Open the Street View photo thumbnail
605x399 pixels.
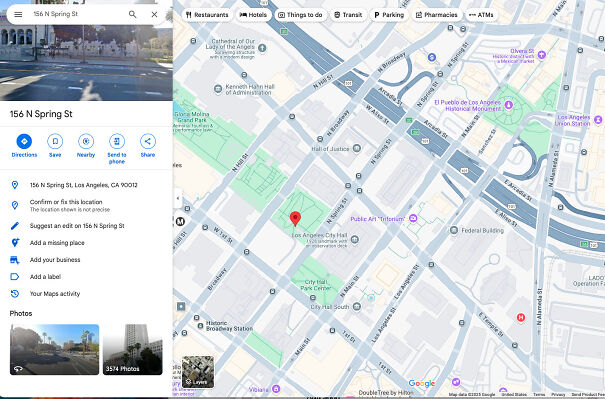(x=54, y=350)
